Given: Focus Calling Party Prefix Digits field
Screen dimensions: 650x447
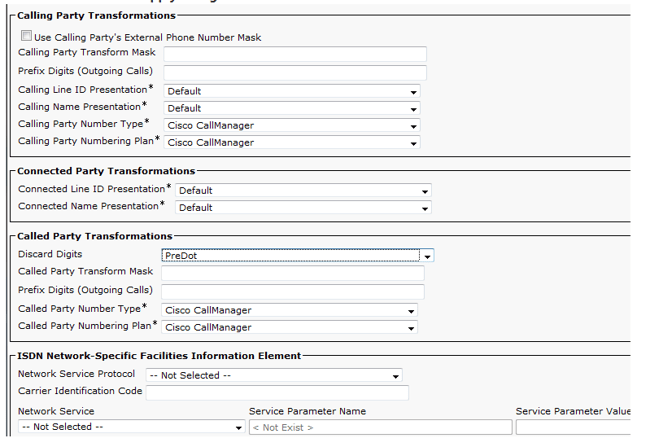Looking at the screenshot, I should point(295,73).
